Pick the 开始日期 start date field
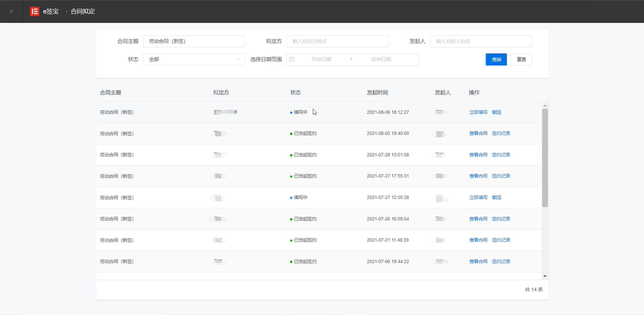This screenshot has width=644, height=315. (321, 59)
